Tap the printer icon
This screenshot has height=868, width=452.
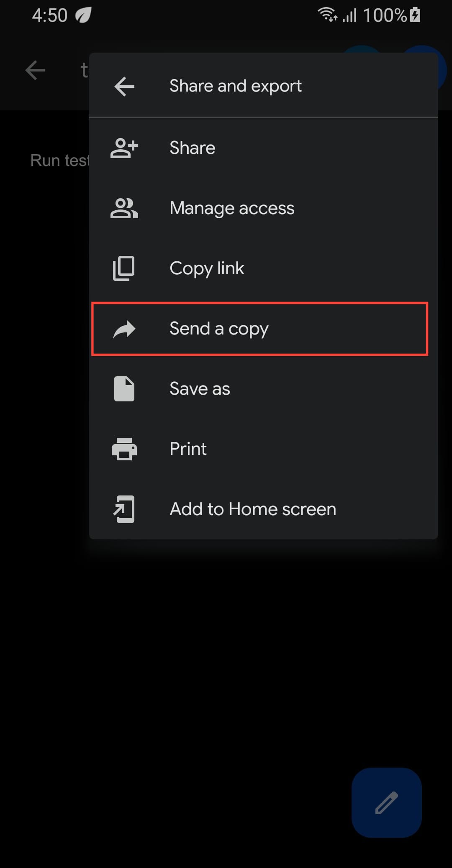(124, 449)
